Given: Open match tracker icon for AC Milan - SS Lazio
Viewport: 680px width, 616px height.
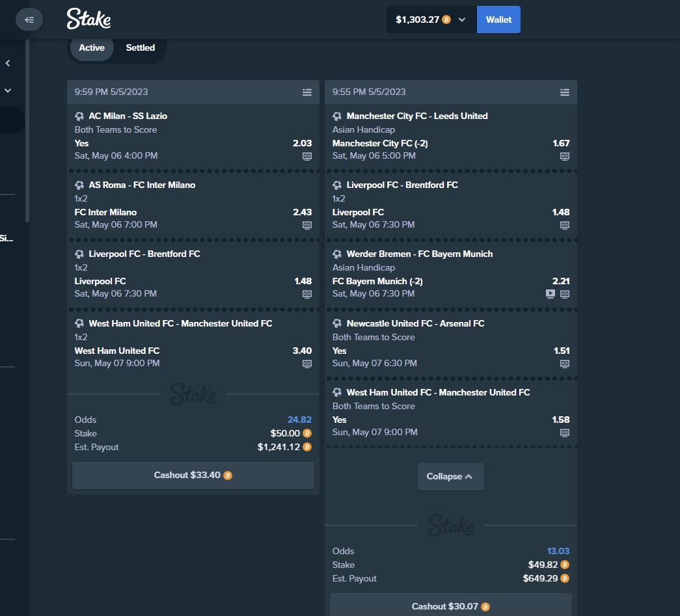Looking at the screenshot, I should [x=307, y=156].
